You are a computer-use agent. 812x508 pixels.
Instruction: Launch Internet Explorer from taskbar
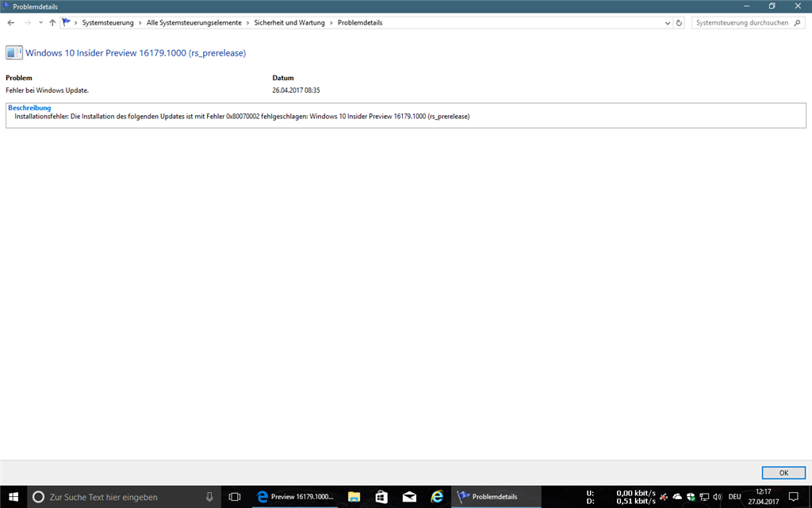tap(437, 497)
